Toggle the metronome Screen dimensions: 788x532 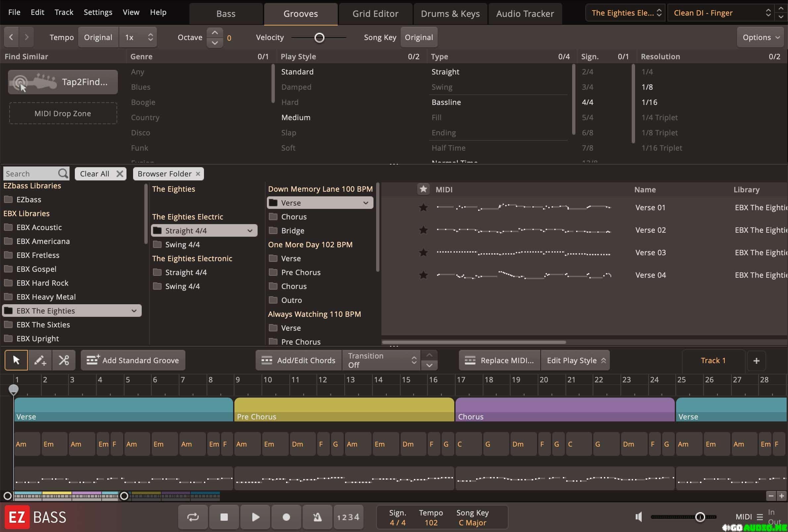[318, 517]
